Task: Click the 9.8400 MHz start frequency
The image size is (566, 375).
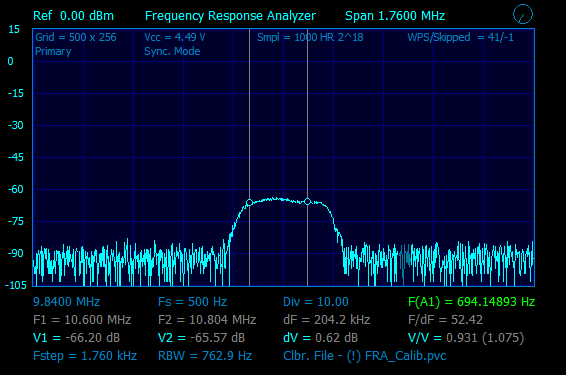Action: click(66, 302)
